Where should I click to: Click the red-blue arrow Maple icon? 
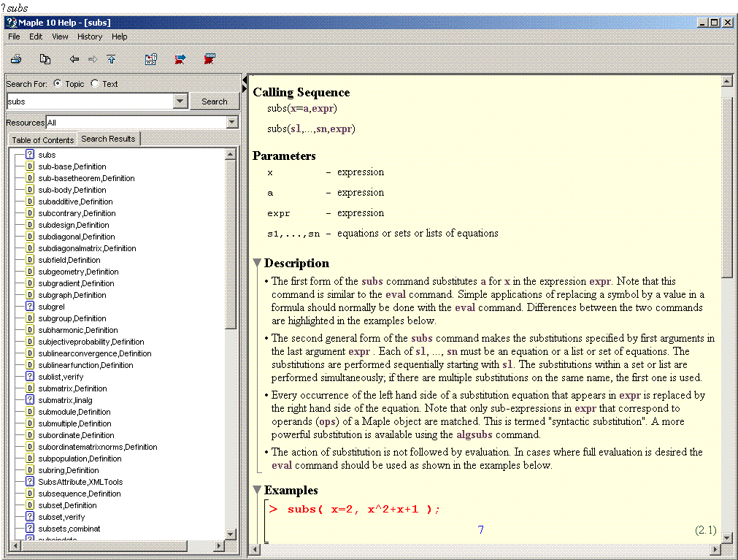tap(180, 59)
